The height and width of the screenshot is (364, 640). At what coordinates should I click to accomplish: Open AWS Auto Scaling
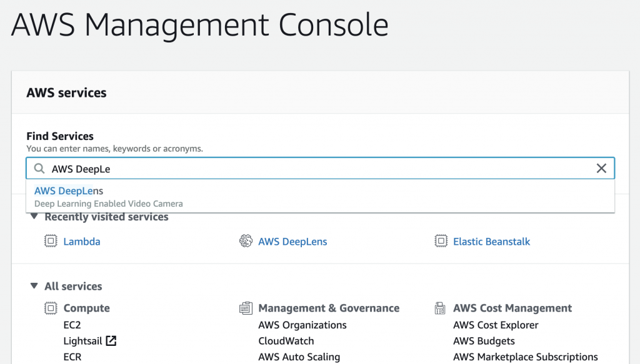click(x=299, y=357)
